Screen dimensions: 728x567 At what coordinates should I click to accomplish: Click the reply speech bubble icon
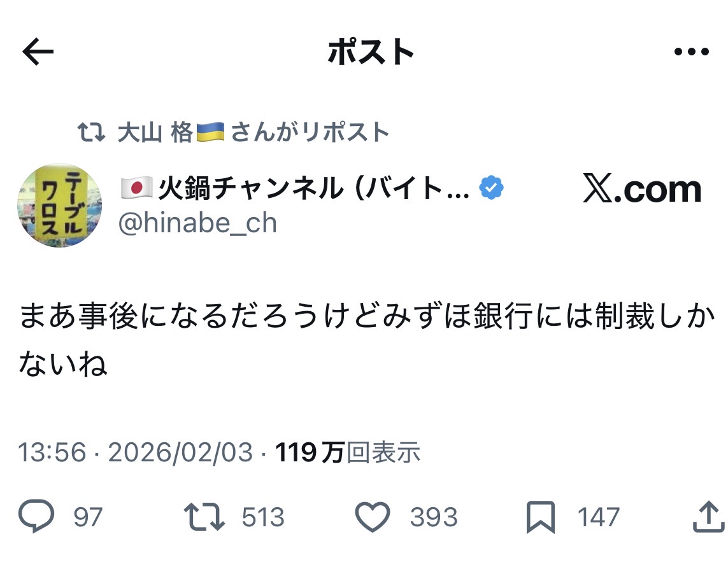(x=36, y=515)
